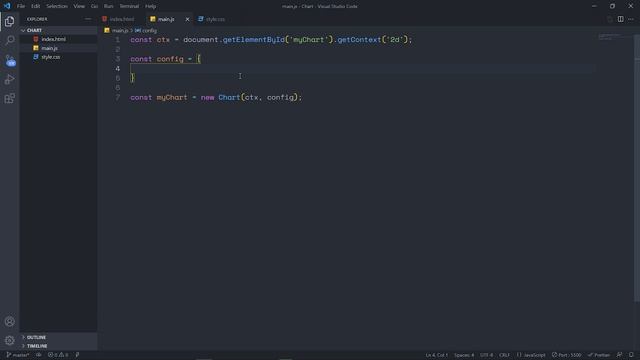Screen dimensions: 640x360
Task: Open editor More Actions ellipsis
Action: coord(631,19)
